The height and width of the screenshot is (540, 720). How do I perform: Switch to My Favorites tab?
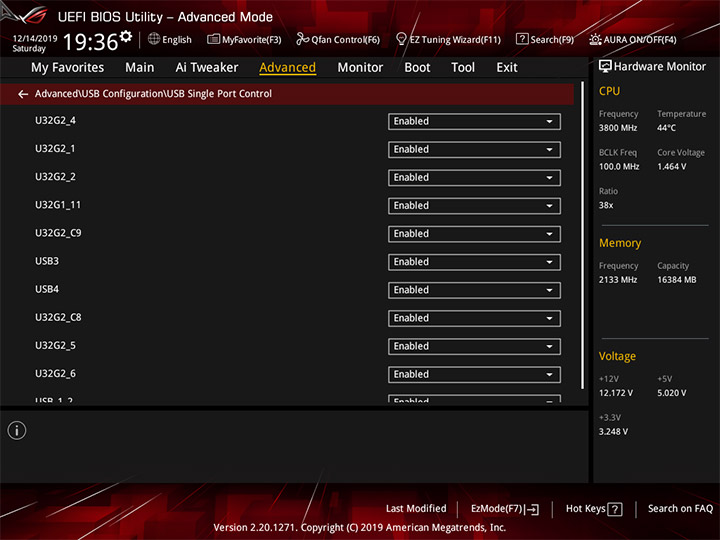68,68
